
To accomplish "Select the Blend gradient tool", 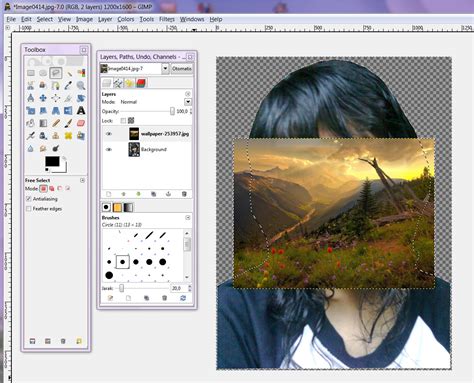I will pyautogui.click(x=43, y=123).
